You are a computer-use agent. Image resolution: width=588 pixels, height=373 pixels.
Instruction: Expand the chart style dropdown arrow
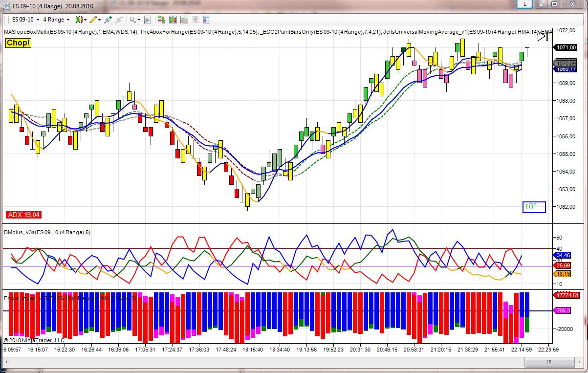(85, 20)
